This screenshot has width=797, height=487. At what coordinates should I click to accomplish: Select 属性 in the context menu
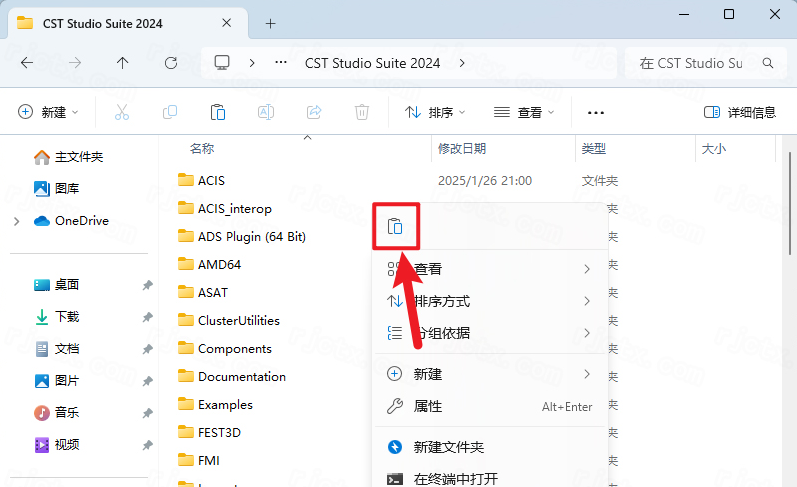point(427,406)
